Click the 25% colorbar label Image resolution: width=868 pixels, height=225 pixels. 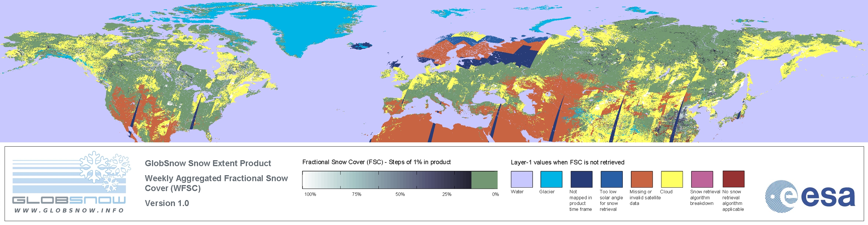tap(447, 194)
